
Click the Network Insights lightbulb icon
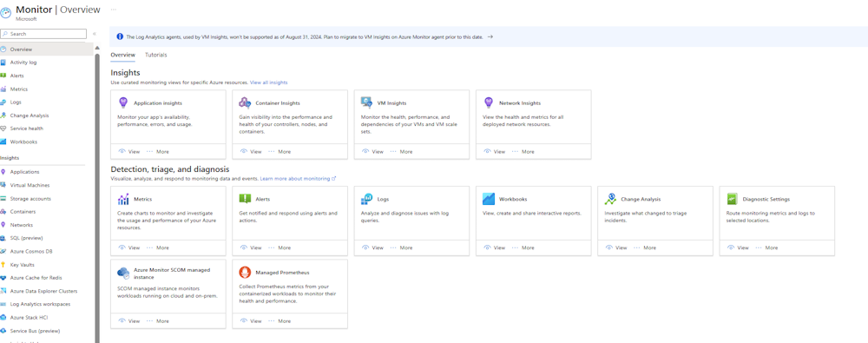[x=488, y=102]
